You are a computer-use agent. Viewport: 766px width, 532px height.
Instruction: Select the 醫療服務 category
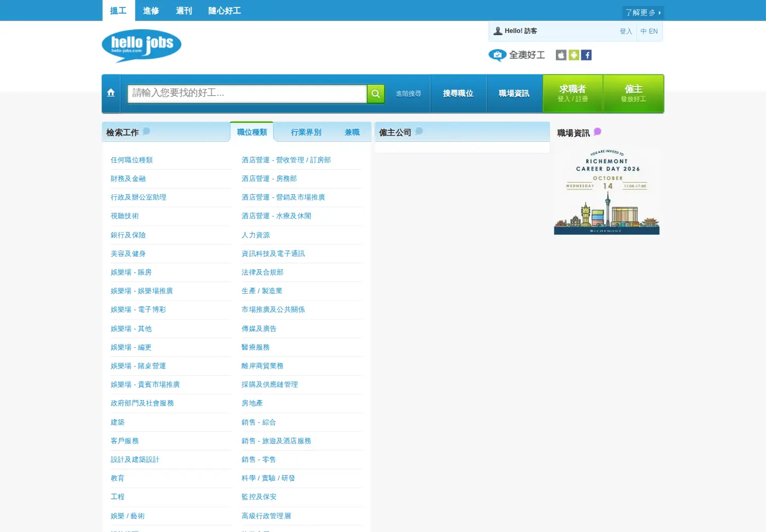256,347
